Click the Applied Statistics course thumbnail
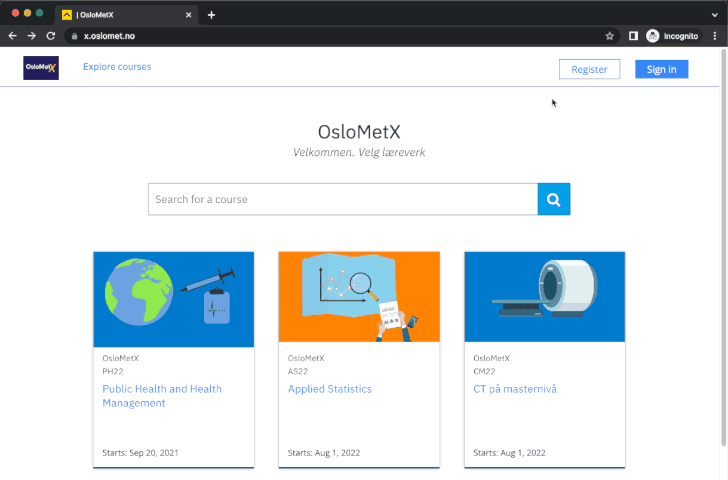 click(x=359, y=297)
